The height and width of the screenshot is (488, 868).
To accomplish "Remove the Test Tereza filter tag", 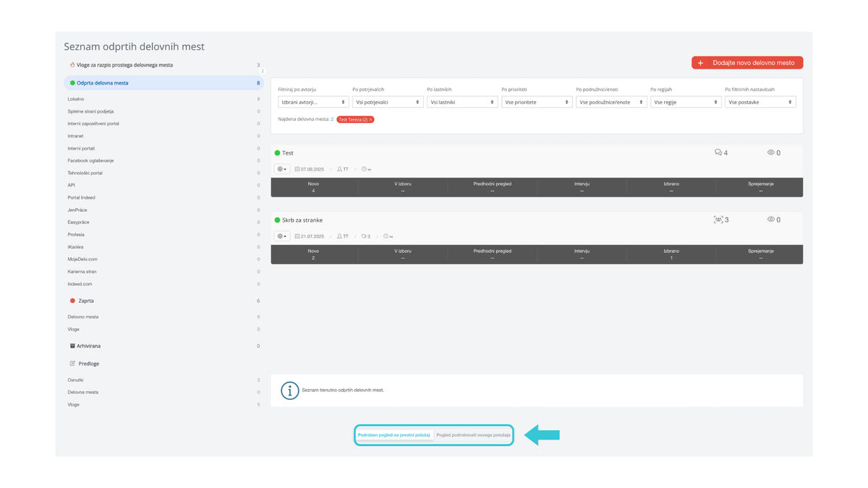I will click(371, 119).
